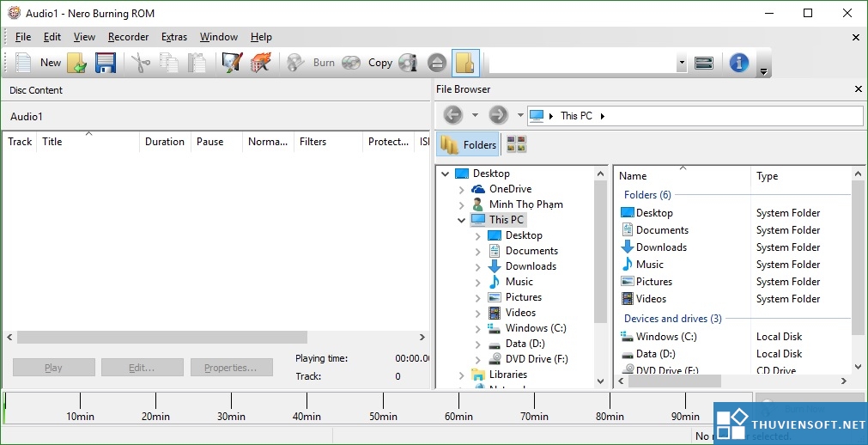
Task: Collapse Folders (6) group header
Action: click(647, 194)
